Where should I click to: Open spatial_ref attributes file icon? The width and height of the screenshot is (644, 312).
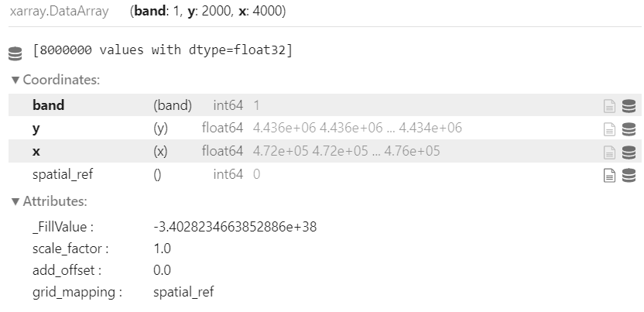[x=609, y=176]
